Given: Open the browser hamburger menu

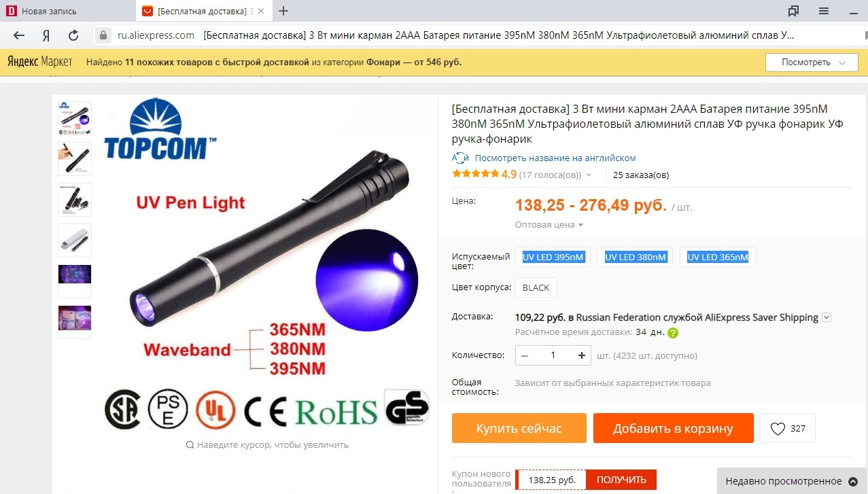Looking at the screenshot, I should tap(824, 11).
